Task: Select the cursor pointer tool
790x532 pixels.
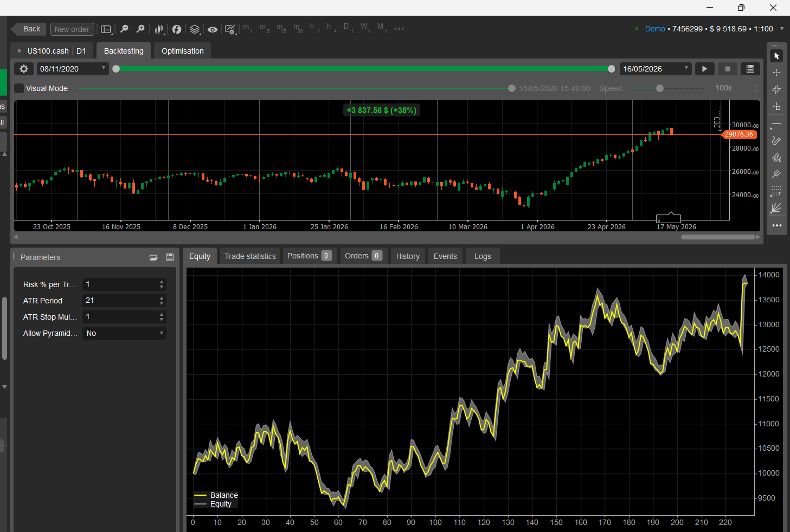Action: [x=776, y=56]
